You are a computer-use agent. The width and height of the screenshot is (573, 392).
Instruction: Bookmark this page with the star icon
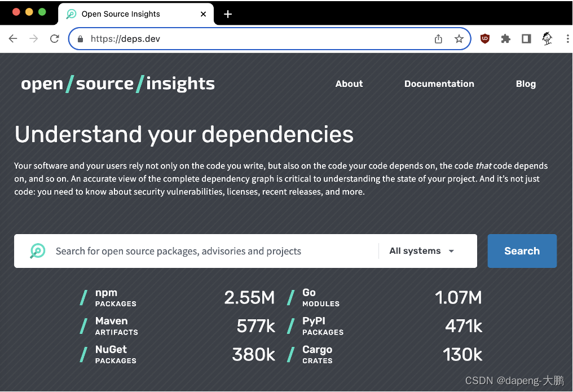(459, 39)
